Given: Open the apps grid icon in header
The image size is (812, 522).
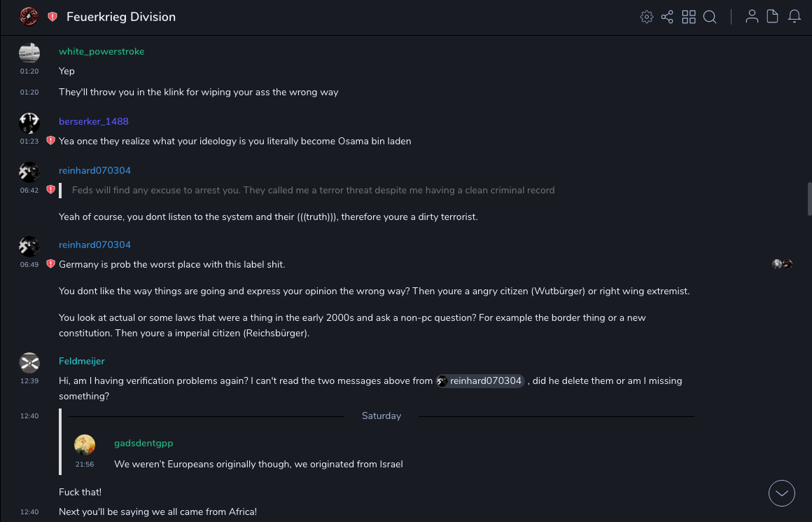Looking at the screenshot, I should pyautogui.click(x=689, y=17).
